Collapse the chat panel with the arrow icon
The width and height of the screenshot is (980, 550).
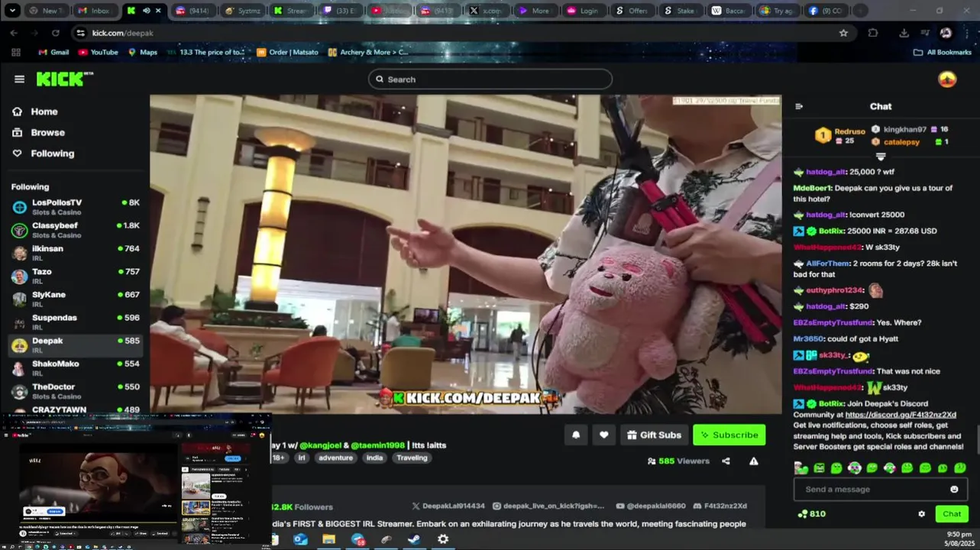(799, 106)
